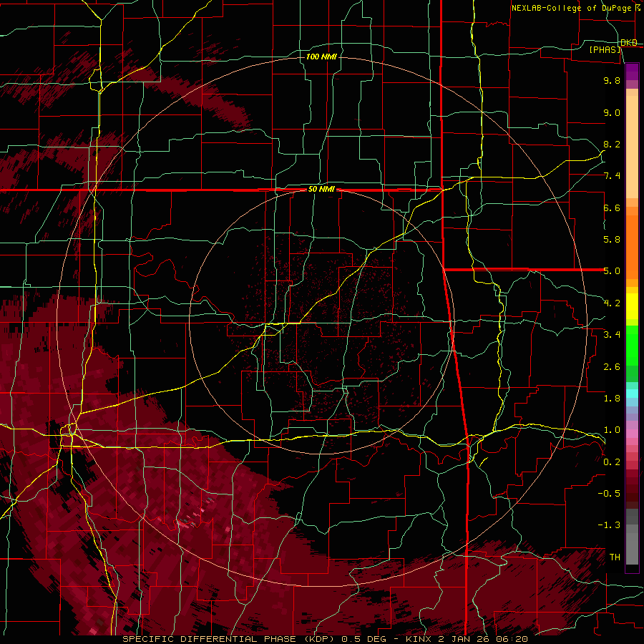Click the [PHAS] units label
644x644 pixels.
click(x=605, y=49)
